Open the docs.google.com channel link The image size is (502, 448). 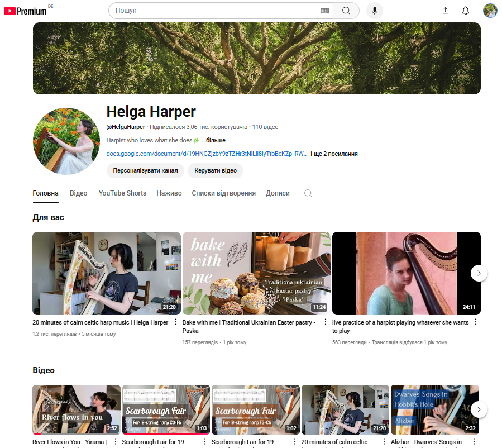point(207,154)
